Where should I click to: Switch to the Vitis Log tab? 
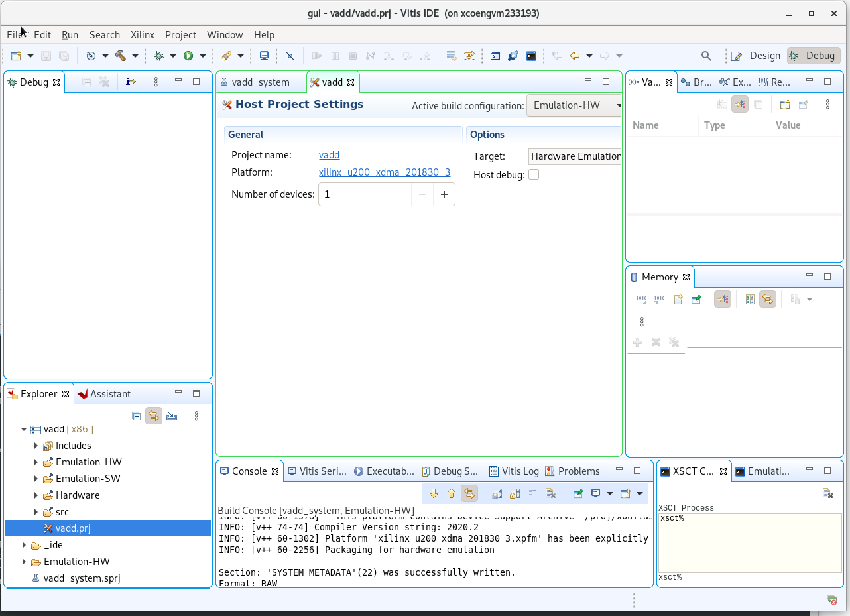pyautogui.click(x=514, y=471)
